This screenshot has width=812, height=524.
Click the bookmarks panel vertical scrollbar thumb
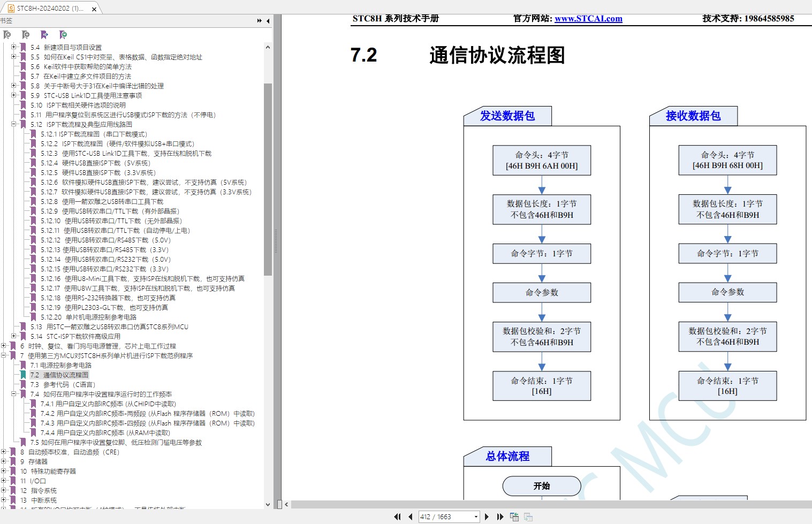pos(268,179)
